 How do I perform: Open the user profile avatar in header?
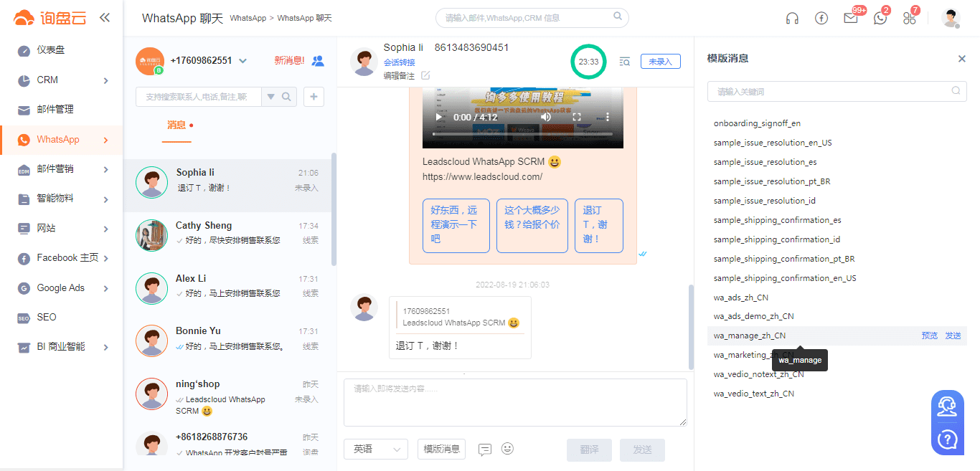951,18
